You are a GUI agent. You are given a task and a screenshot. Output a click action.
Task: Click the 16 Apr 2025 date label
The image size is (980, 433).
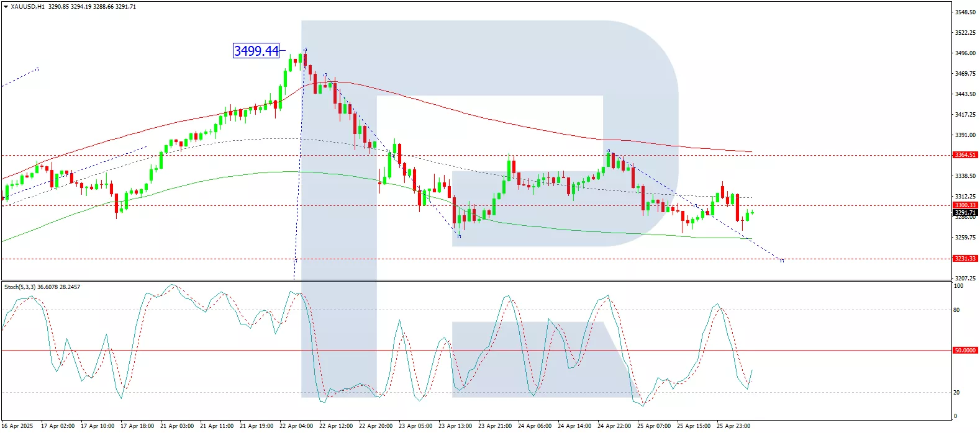(17, 426)
